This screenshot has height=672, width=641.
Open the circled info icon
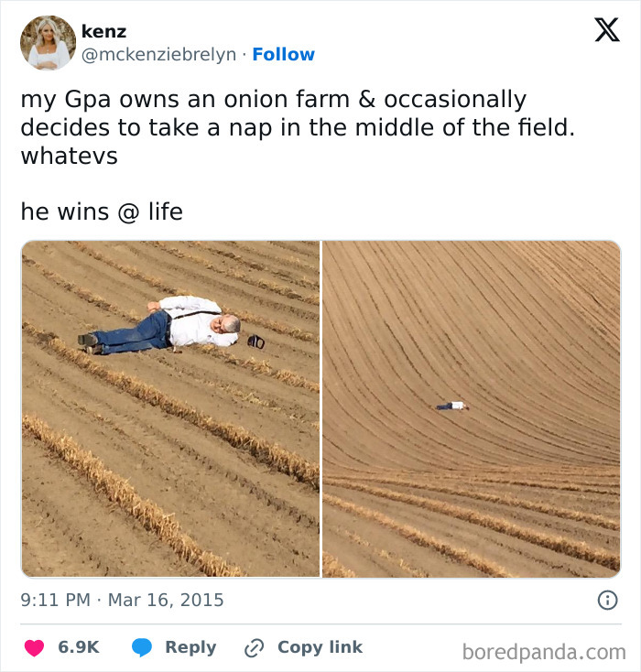coord(606,601)
